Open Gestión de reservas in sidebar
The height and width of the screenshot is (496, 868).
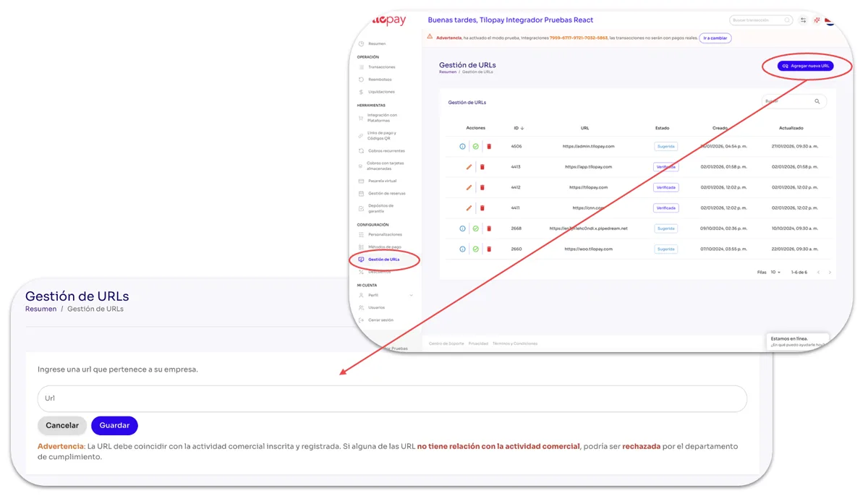coord(386,194)
